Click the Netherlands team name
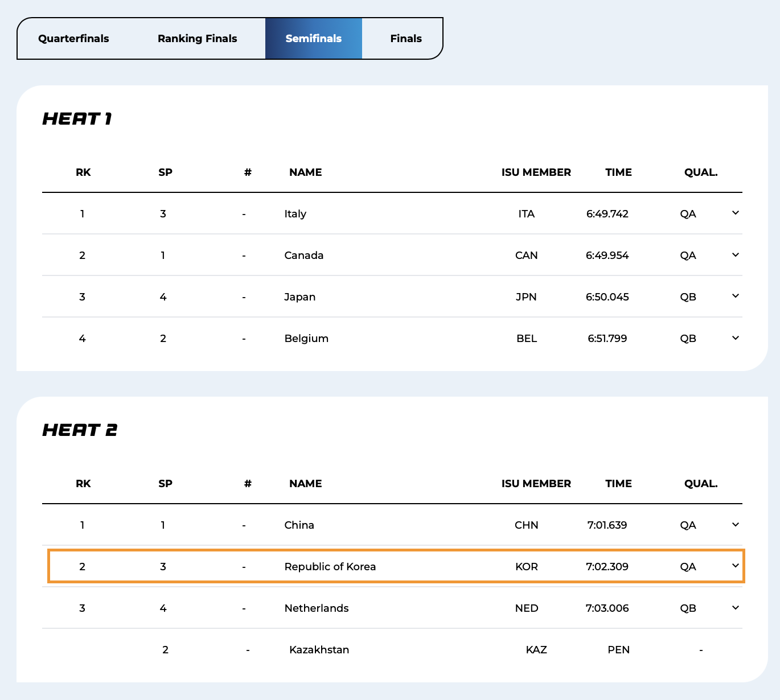Screen dimensions: 780x700 pos(316,608)
